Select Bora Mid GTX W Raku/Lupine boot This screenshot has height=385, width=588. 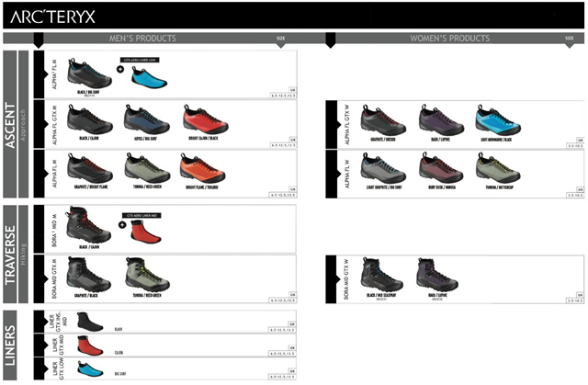pyautogui.click(x=437, y=275)
